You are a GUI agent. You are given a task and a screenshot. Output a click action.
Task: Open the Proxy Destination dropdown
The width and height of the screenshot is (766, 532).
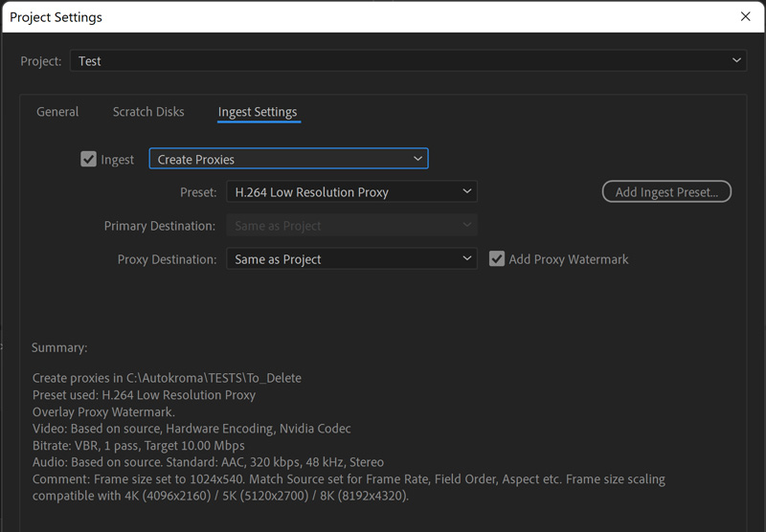pos(351,258)
